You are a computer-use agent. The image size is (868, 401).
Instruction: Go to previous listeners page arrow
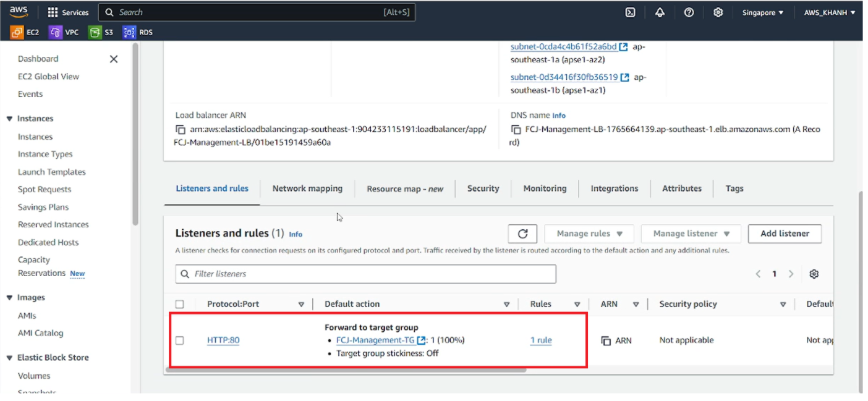tap(758, 274)
